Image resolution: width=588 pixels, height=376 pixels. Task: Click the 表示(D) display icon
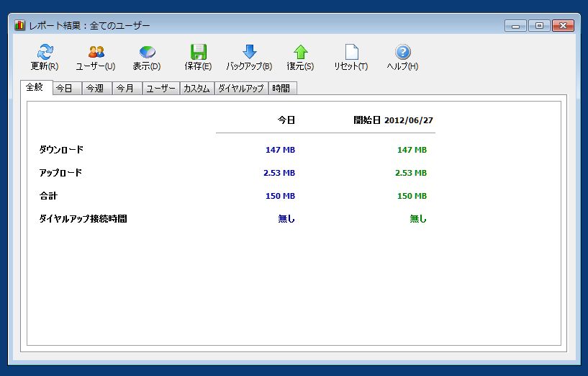(147, 52)
